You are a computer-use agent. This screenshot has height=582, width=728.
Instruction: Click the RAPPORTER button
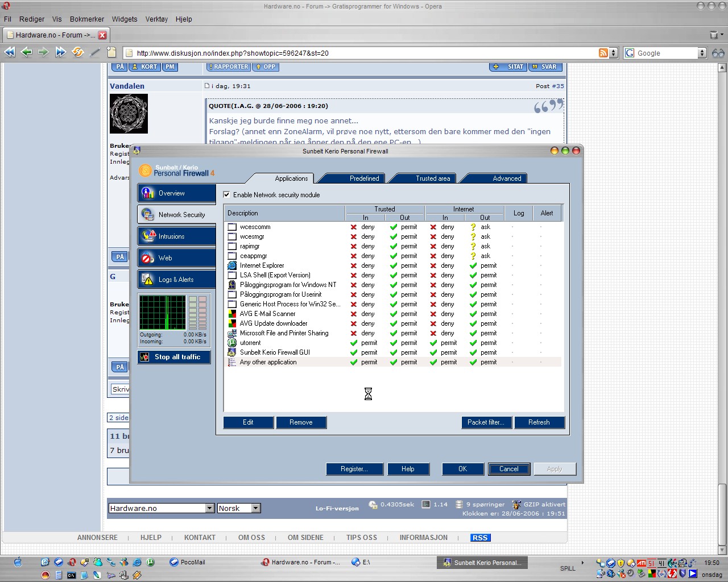(x=229, y=66)
